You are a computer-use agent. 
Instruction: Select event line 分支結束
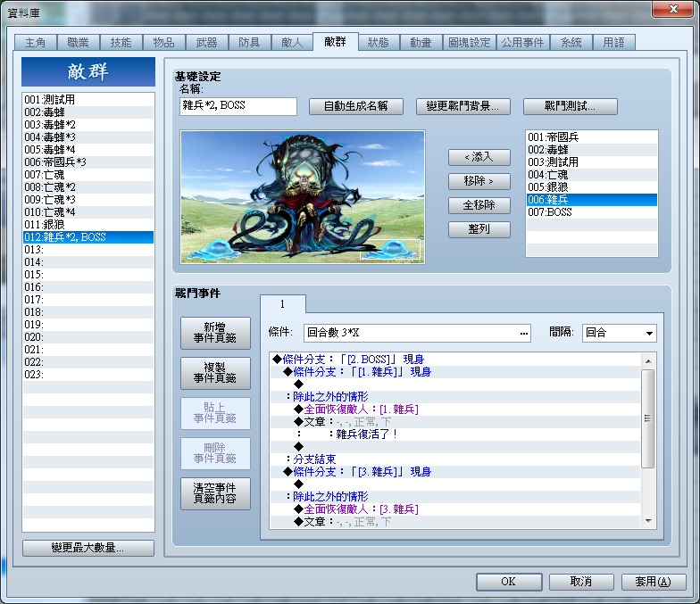click(x=455, y=459)
